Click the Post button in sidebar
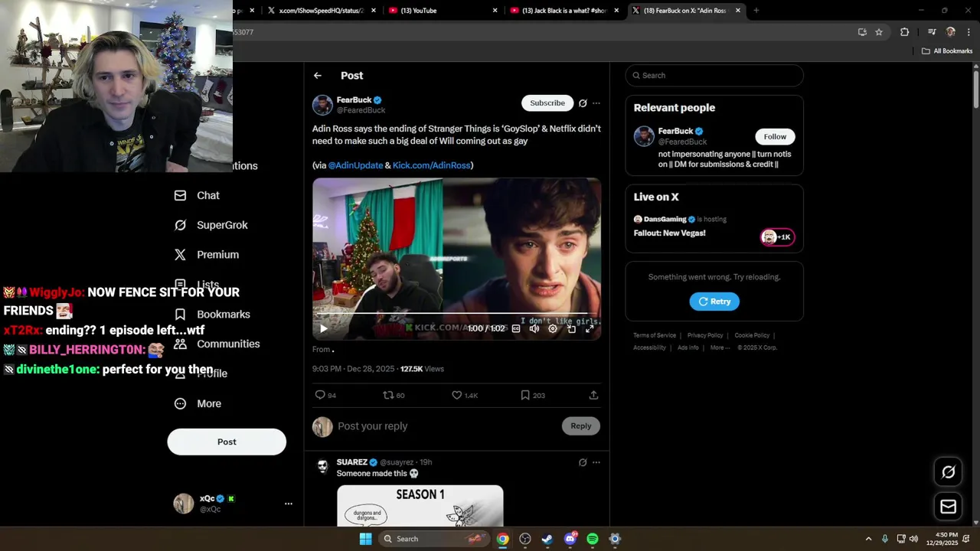Viewport: 980px width, 551px height. tap(227, 442)
